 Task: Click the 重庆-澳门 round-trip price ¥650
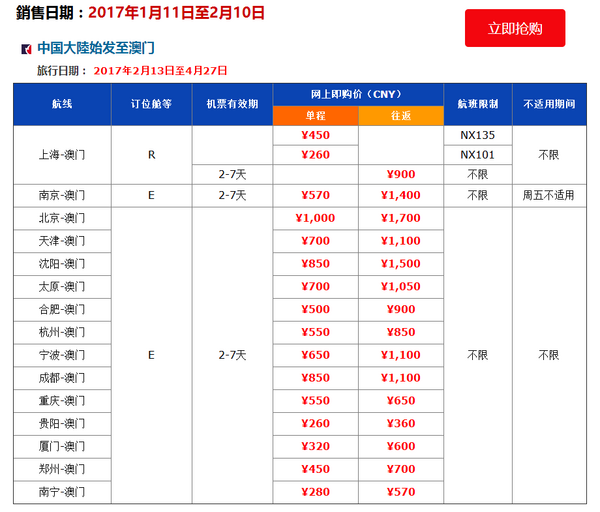click(x=401, y=401)
